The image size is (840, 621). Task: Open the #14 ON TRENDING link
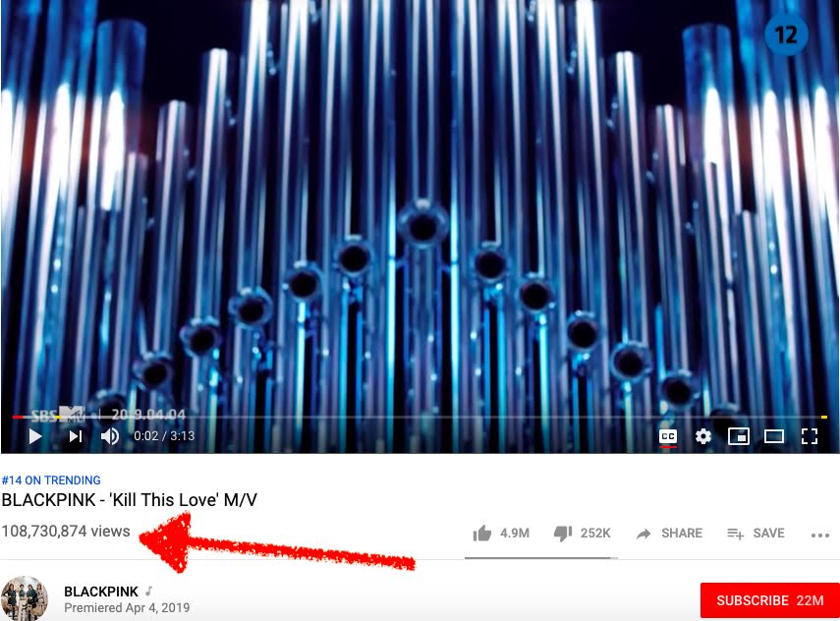(51, 480)
